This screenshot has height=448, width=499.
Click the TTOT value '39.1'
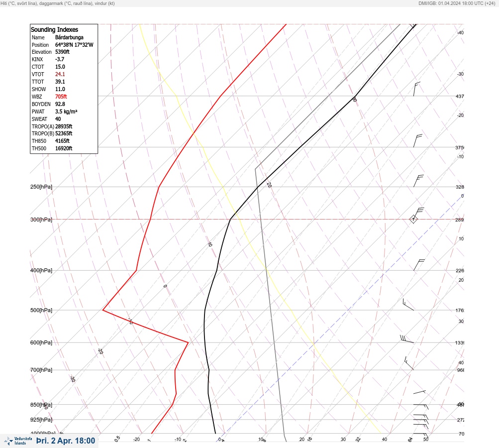(x=60, y=82)
